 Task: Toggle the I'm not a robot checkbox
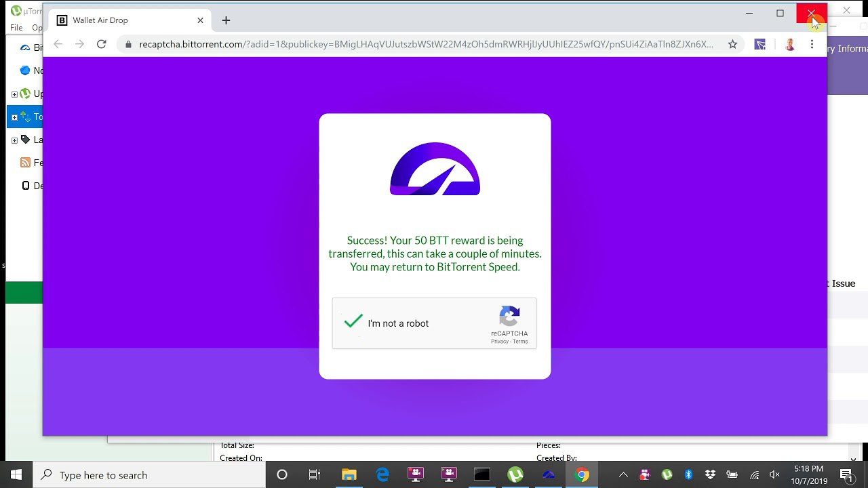coord(353,323)
